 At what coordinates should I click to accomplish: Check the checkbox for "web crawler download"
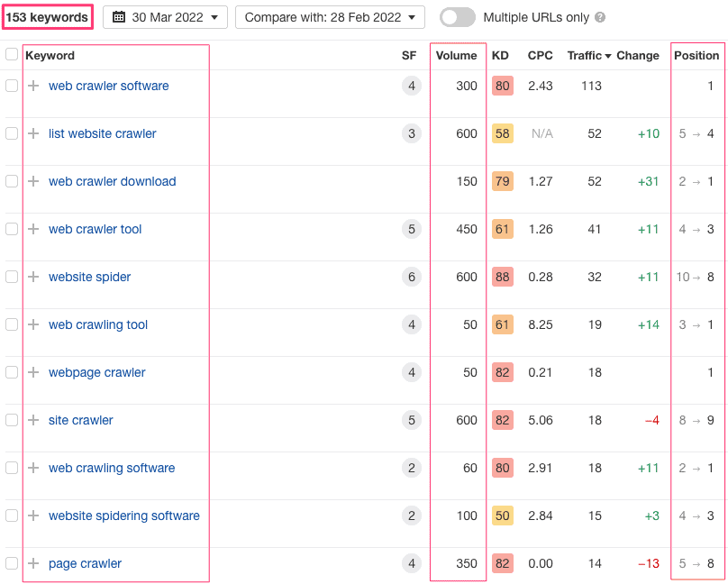pos(12,181)
